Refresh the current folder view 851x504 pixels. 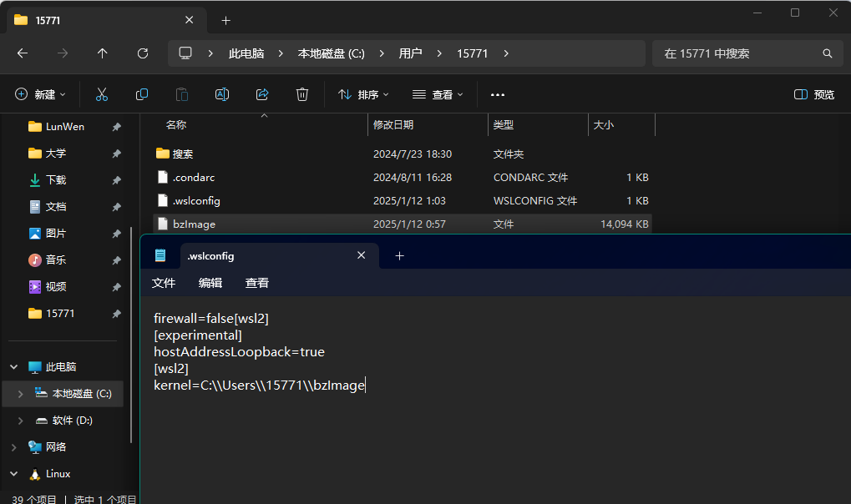(x=143, y=53)
